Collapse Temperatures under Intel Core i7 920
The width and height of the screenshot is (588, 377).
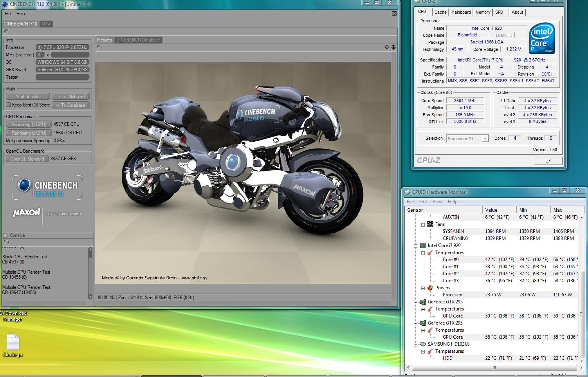[423, 253]
